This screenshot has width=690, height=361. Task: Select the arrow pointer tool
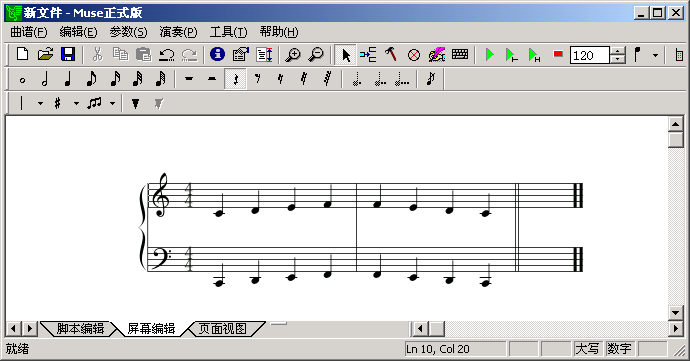[x=346, y=55]
